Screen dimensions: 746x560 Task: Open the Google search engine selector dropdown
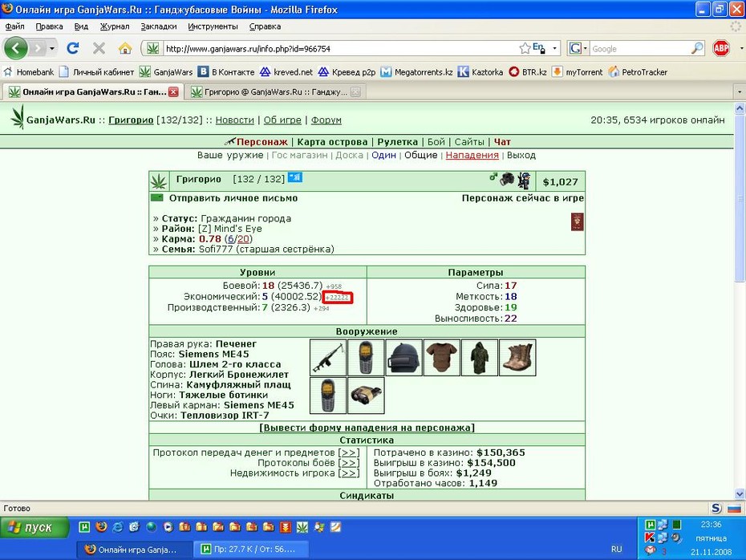(x=578, y=48)
